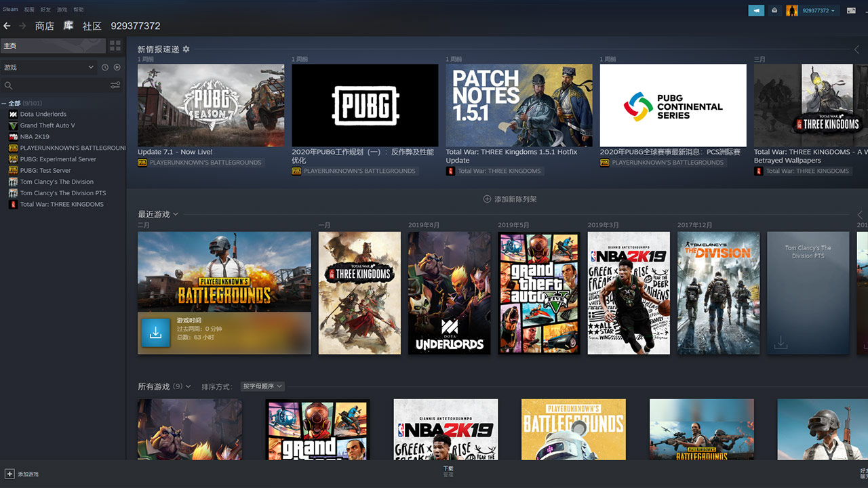Viewport: 868px width, 488px height.
Task: Toggle sort by recent activity clock icon
Action: click(105, 67)
